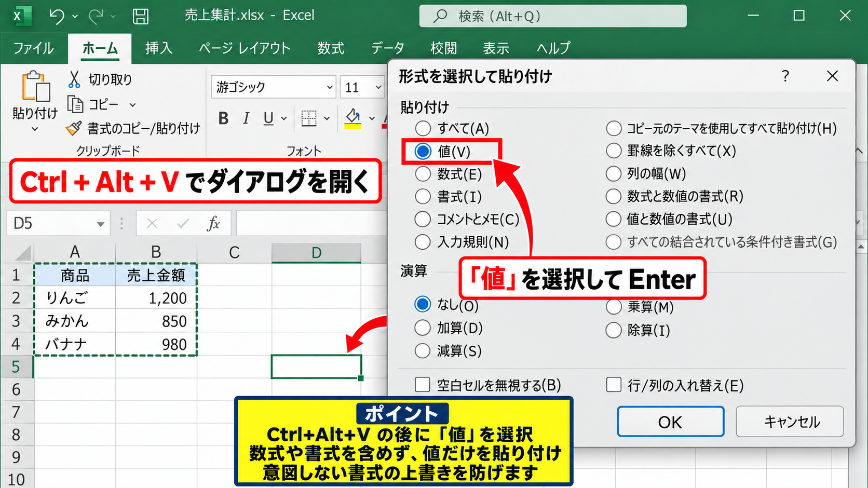The image size is (868, 488).
Task: Click the Borders icon
Action: (x=309, y=118)
